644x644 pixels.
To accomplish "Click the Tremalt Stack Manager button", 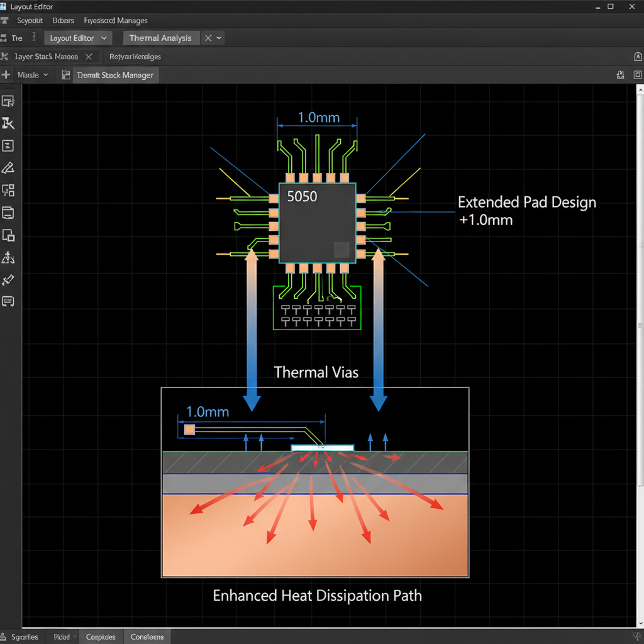I will tap(114, 75).
